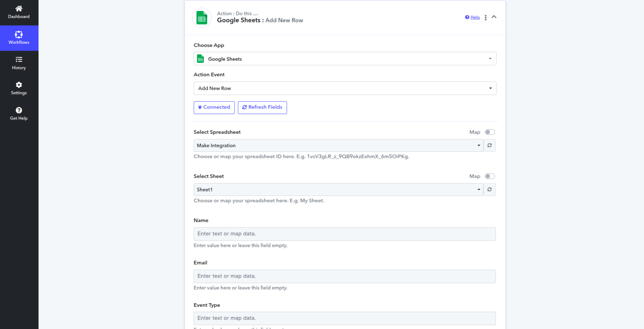Click the Connected button

point(214,107)
